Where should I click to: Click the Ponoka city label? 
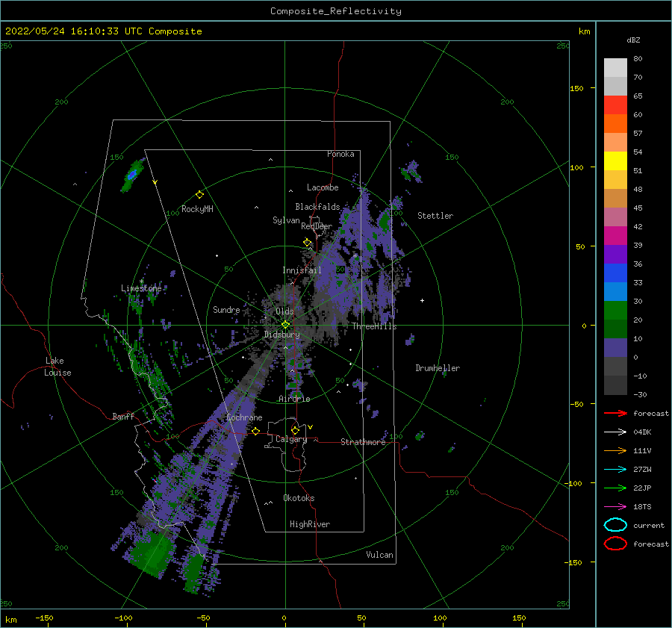pyautogui.click(x=340, y=154)
